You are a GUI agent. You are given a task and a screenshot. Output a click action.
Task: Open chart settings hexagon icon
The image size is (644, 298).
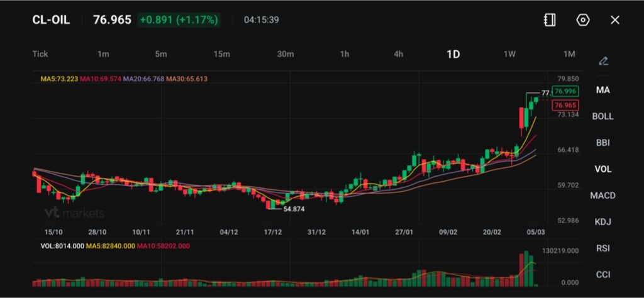pos(583,20)
